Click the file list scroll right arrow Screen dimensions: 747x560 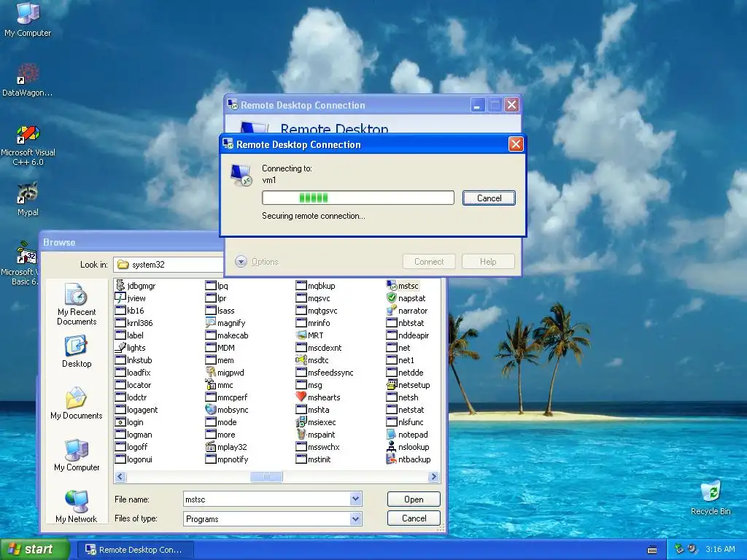[433, 477]
